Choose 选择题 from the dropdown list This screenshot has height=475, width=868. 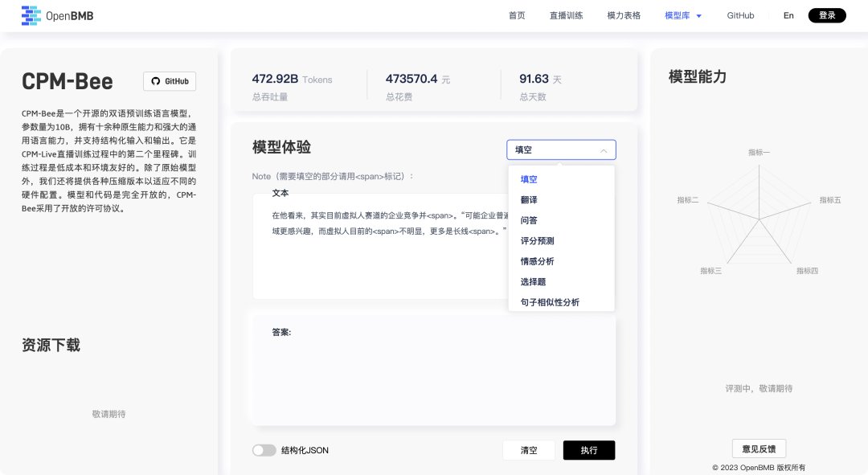click(561, 282)
